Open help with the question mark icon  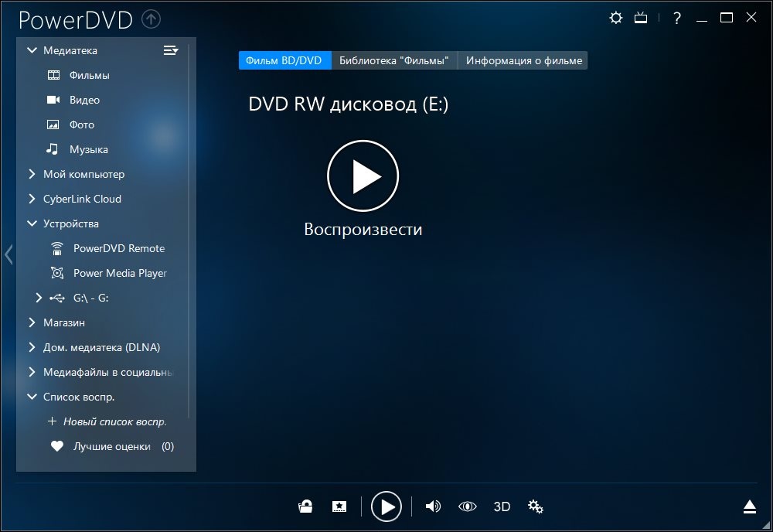(x=677, y=19)
